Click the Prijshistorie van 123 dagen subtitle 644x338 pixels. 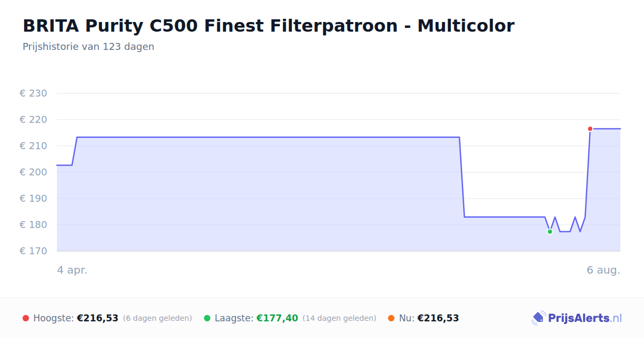[x=89, y=47]
